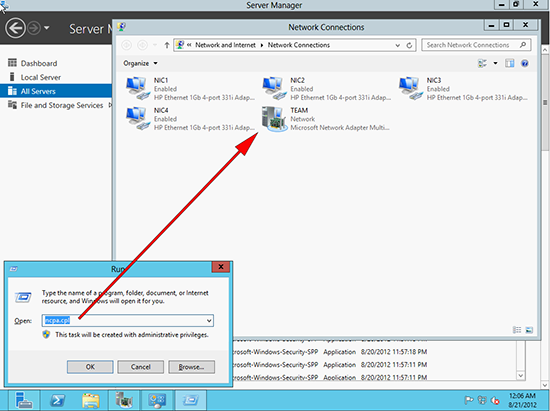Click the Help icon in Network Connections

(525, 63)
